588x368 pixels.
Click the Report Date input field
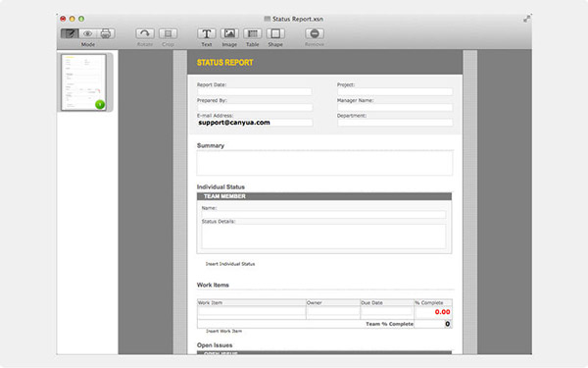[x=255, y=91]
